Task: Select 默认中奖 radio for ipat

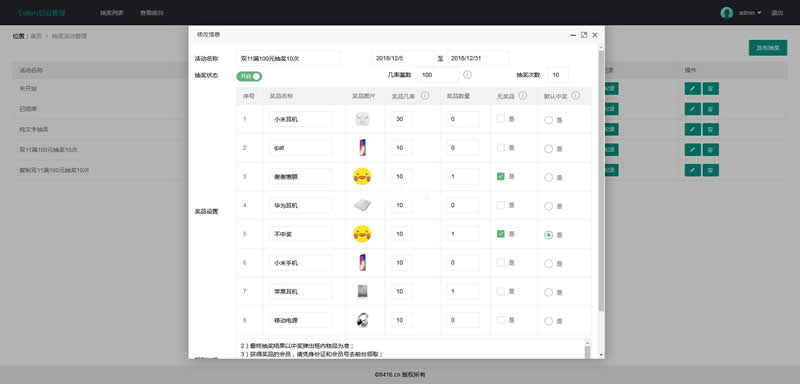Action: click(548, 149)
